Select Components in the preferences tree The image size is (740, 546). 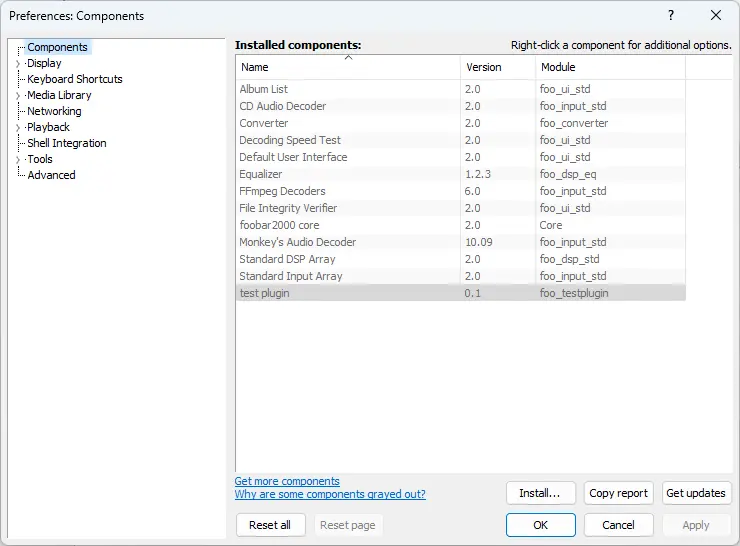click(57, 47)
